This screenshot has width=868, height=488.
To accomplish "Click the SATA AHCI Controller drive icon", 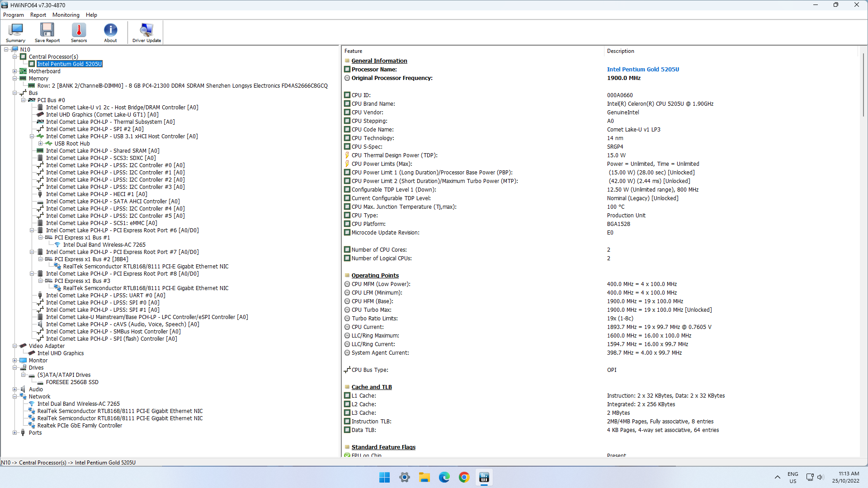I will point(40,202).
